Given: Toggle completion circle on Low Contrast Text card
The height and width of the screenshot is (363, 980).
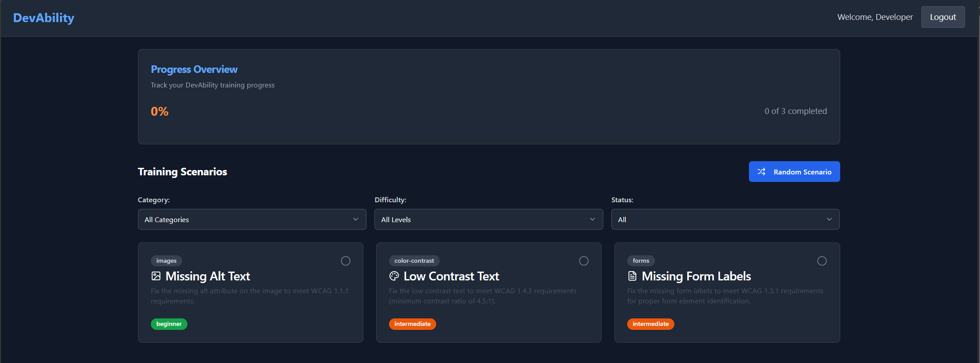Looking at the screenshot, I should tap(584, 261).
